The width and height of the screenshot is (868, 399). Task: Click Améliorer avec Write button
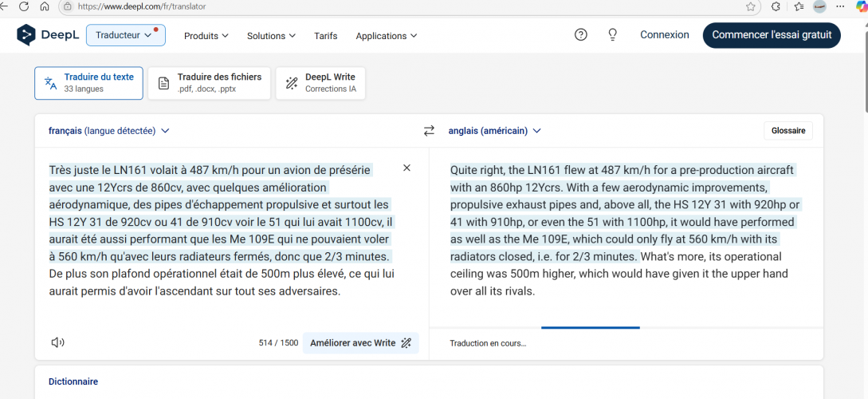click(x=360, y=343)
